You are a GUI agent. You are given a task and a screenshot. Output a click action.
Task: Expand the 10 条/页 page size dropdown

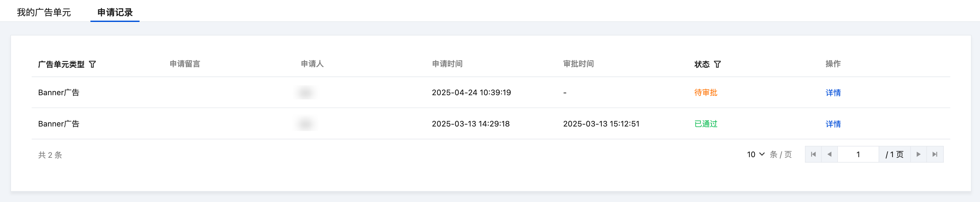pos(756,154)
